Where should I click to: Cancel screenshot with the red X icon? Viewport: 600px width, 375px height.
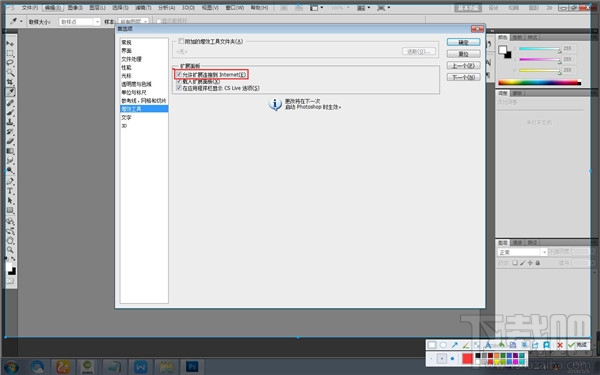click(x=560, y=345)
